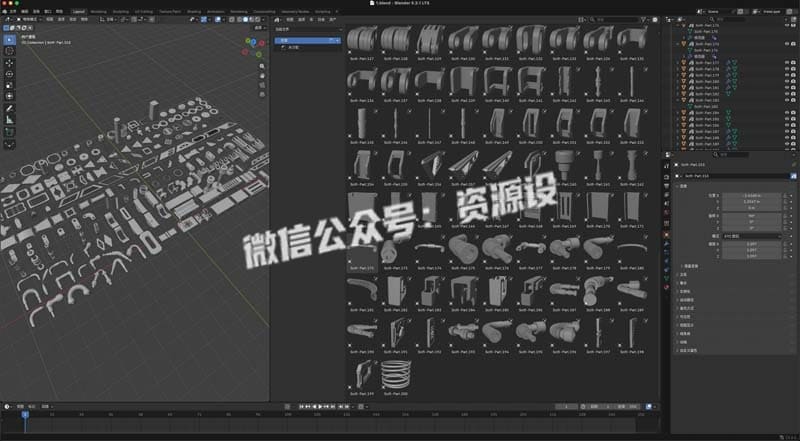Open the 编辑 Edit menu
Viewport: 800px width, 441px height.
click(x=24, y=11)
